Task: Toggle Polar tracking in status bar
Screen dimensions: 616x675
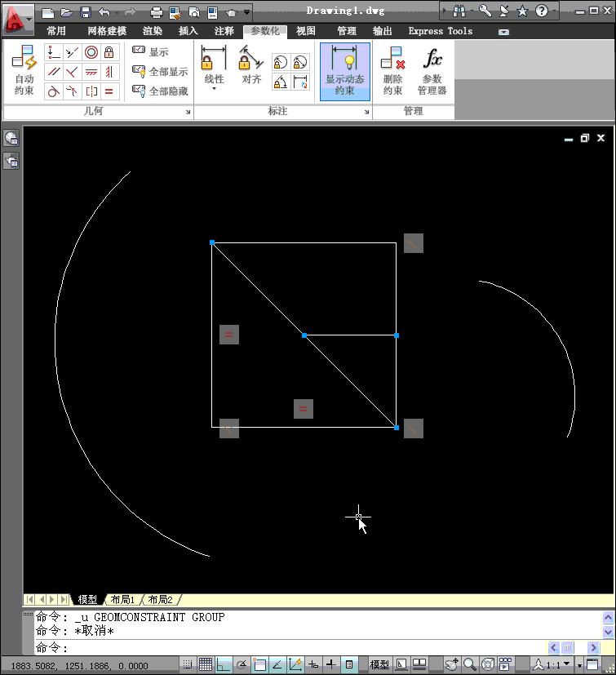Action: coord(242,664)
